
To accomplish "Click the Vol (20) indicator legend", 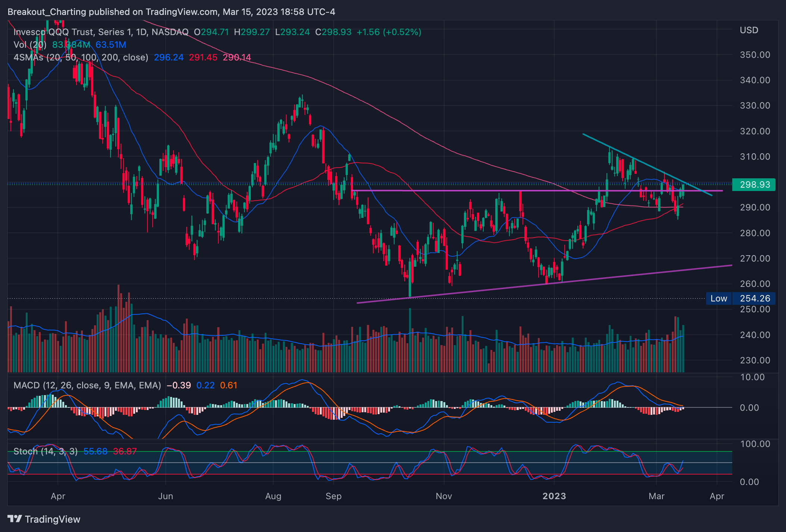I will pos(30,45).
